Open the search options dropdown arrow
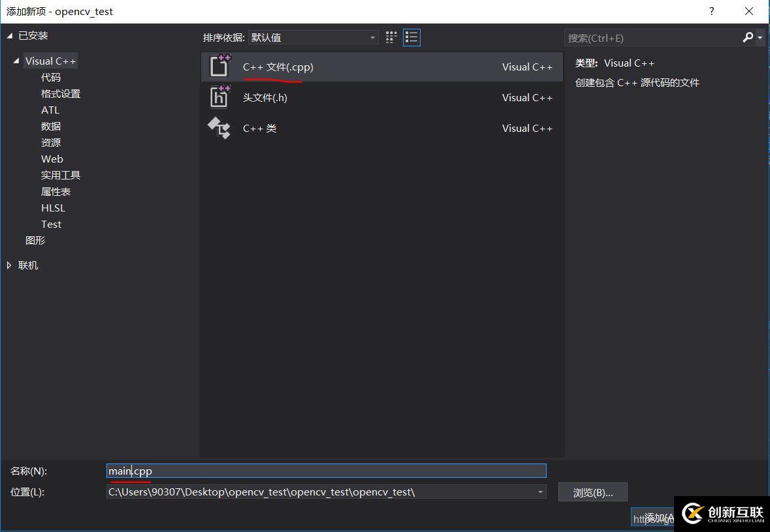This screenshot has width=770, height=532. pyautogui.click(x=760, y=38)
